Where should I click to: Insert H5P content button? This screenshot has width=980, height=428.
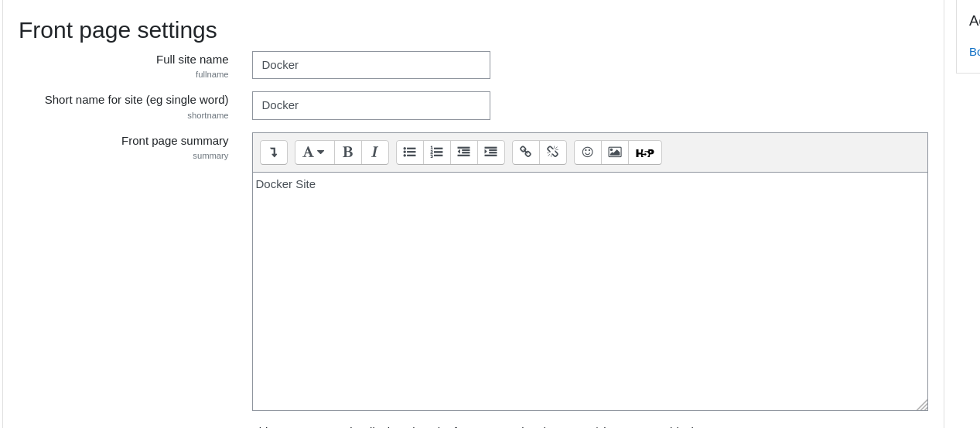point(645,152)
